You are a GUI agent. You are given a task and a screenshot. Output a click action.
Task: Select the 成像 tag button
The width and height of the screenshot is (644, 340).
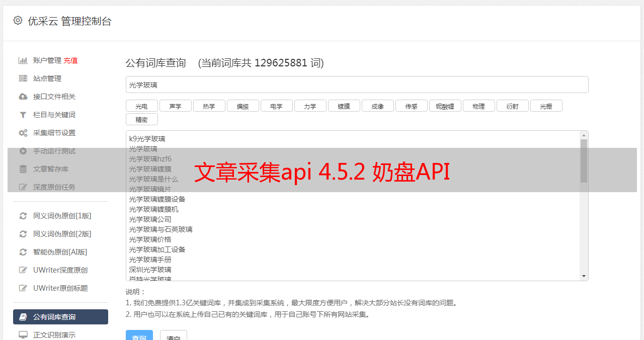pyautogui.click(x=377, y=106)
